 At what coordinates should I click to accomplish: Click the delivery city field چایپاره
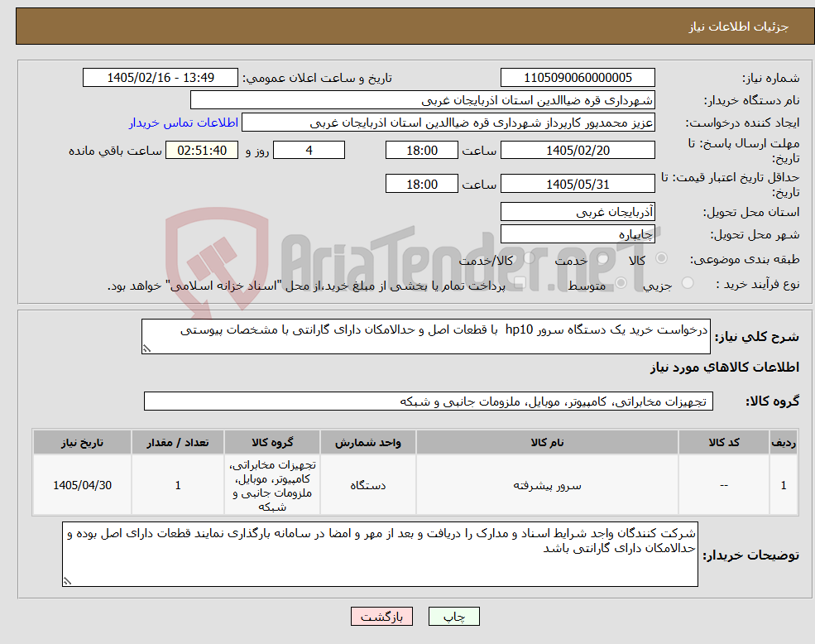pos(578,234)
